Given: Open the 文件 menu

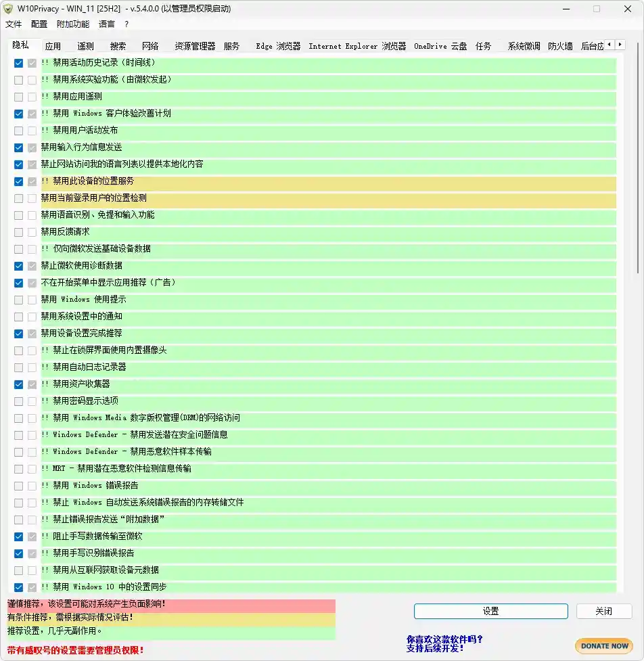Looking at the screenshot, I should tap(14, 24).
